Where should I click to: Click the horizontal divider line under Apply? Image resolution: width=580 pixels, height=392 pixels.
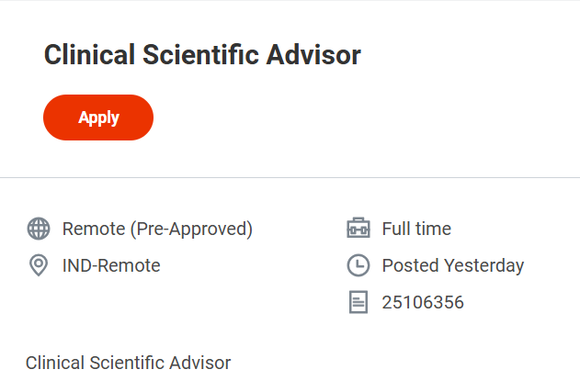290,177
